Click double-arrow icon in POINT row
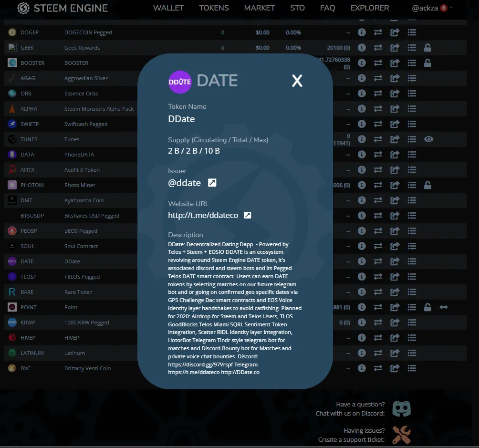Screen dimensions: 479x448 (x=444, y=307)
